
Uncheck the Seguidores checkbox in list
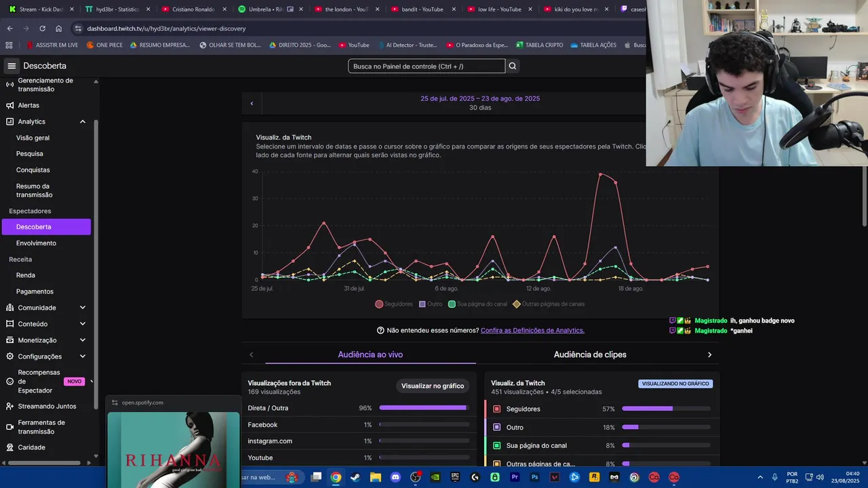[496, 409]
